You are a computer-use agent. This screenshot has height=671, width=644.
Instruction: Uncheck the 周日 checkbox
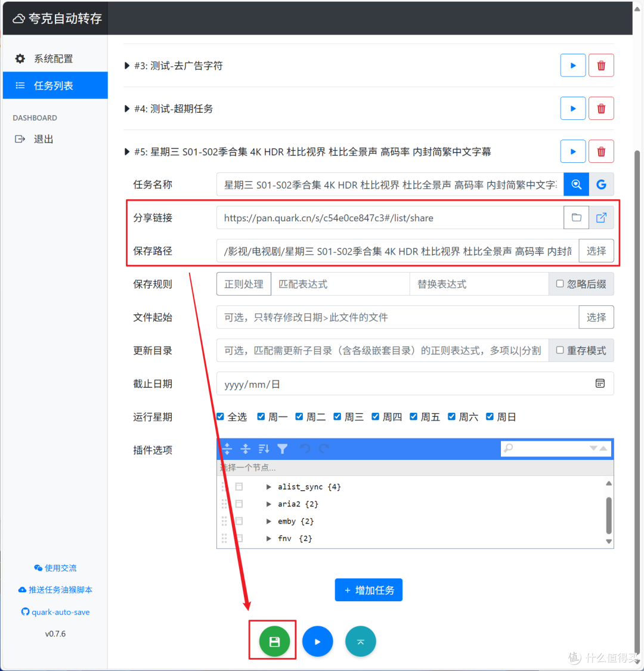pos(490,416)
